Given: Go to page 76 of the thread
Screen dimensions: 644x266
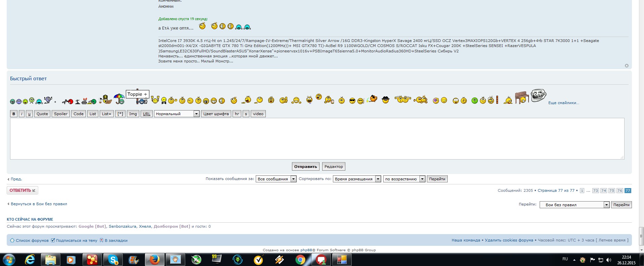Looking at the screenshot, I should pos(620,190).
